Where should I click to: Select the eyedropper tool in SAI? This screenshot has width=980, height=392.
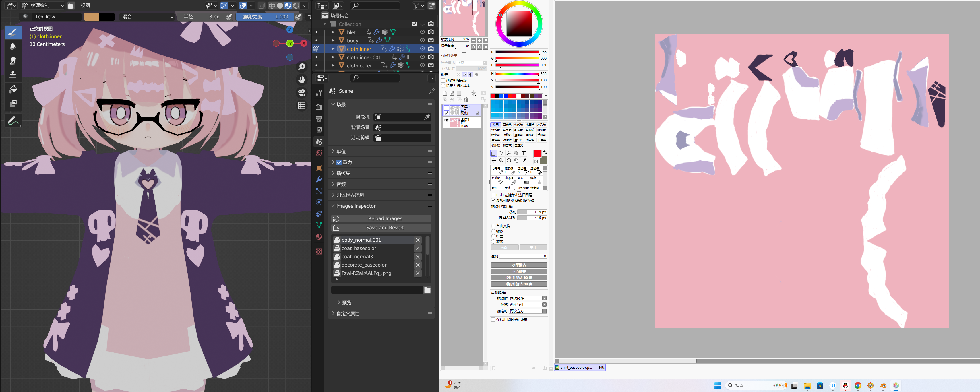click(x=524, y=160)
